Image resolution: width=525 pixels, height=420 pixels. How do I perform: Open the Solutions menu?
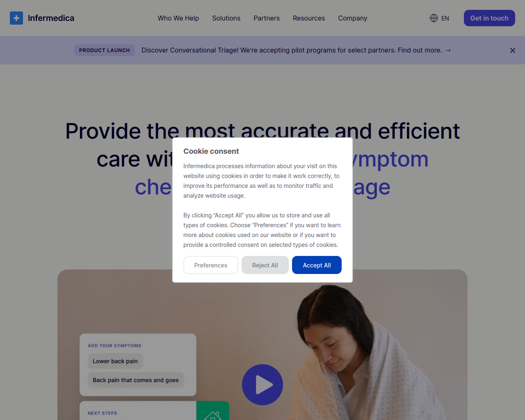226,18
